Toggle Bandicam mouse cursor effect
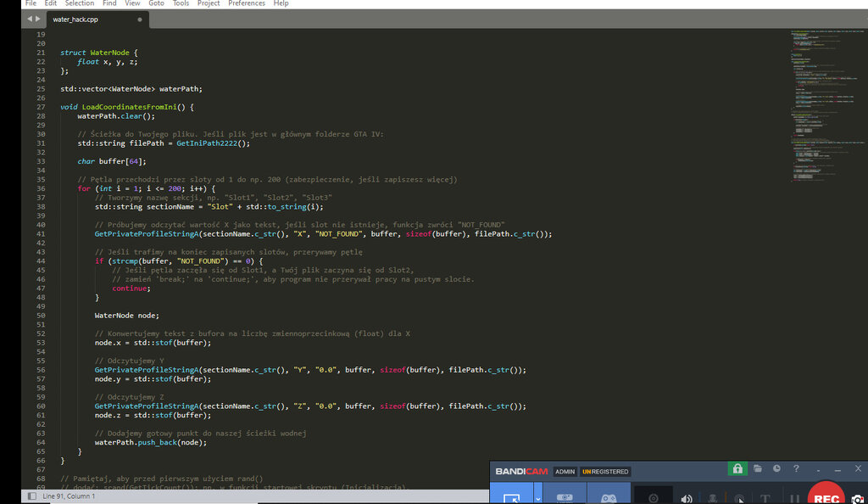The width and height of the screenshot is (868, 504). (x=739, y=498)
